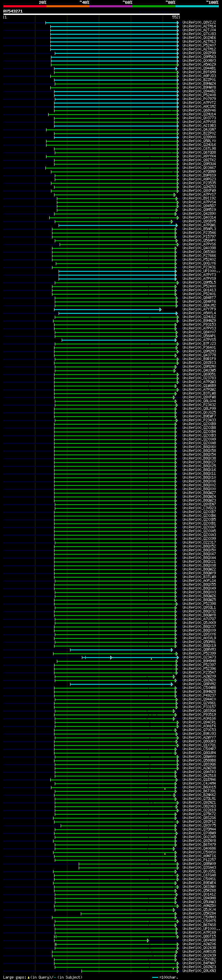
Task: Open hit UniRef100_Q68V46
Action: tap(199, 110)
